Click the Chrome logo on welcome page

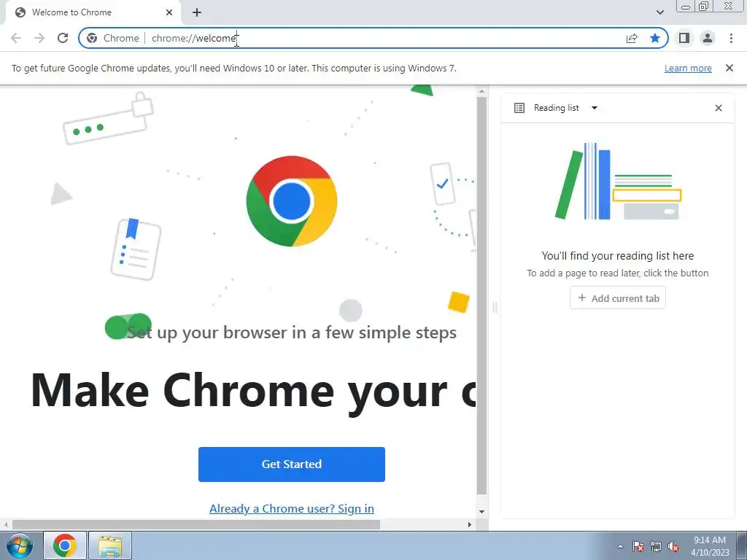[x=292, y=201]
